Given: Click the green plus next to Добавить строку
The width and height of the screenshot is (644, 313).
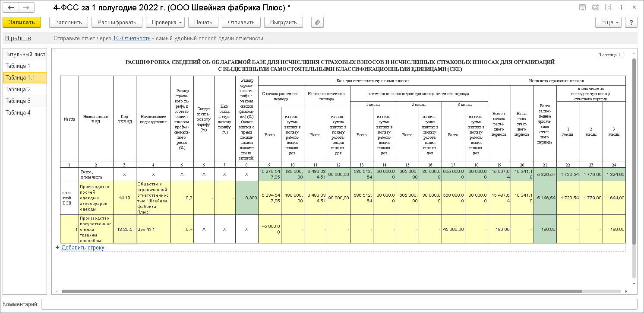Looking at the screenshot, I should 57,248.
